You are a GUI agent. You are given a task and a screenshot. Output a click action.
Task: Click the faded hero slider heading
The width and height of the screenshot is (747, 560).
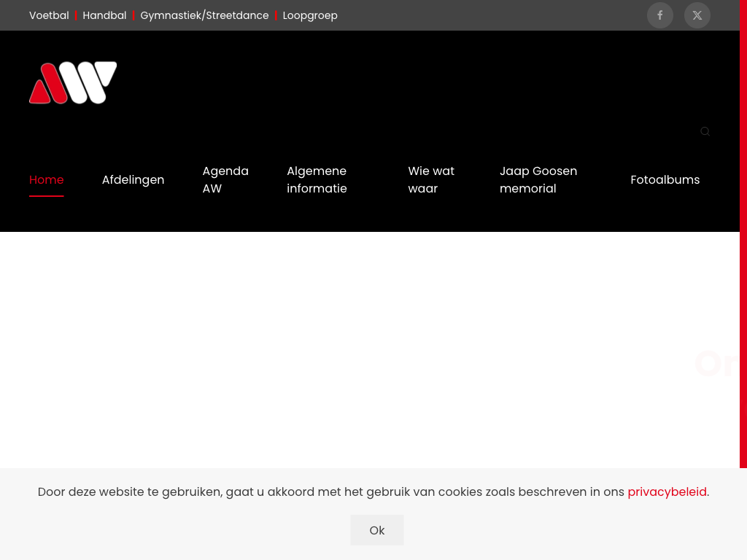(x=716, y=364)
